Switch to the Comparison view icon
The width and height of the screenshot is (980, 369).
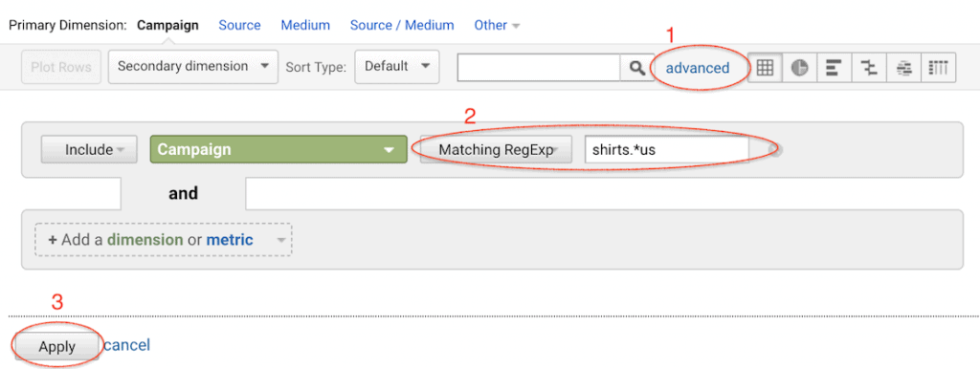(869, 68)
